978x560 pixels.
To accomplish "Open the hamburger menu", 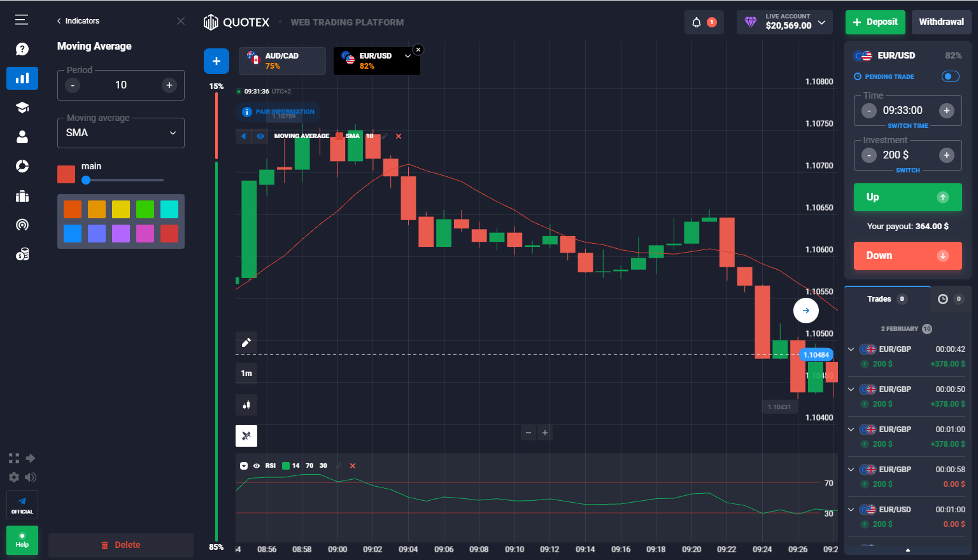I will click(22, 20).
